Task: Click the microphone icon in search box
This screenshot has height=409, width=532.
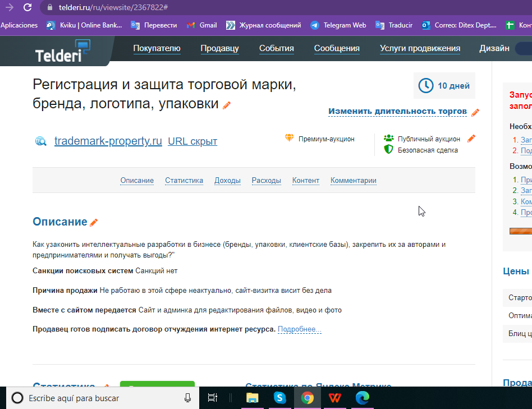Action: tap(187, 398)
